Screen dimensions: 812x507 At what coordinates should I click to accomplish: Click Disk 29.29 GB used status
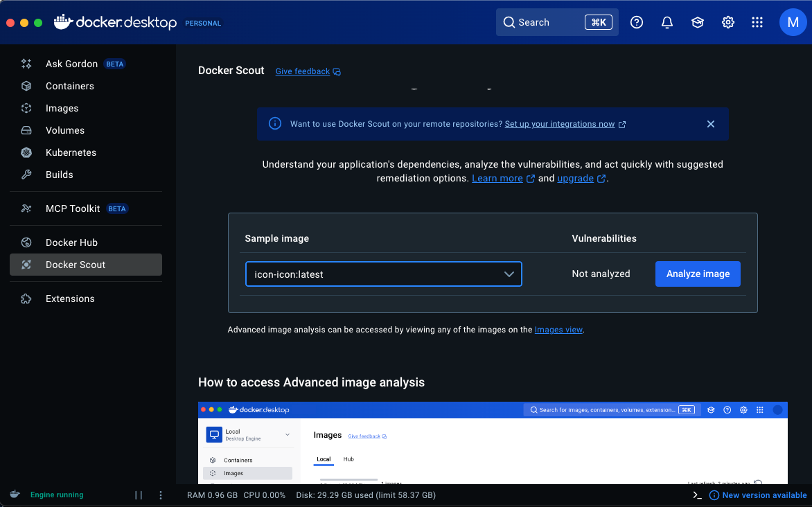pos(366,495)
